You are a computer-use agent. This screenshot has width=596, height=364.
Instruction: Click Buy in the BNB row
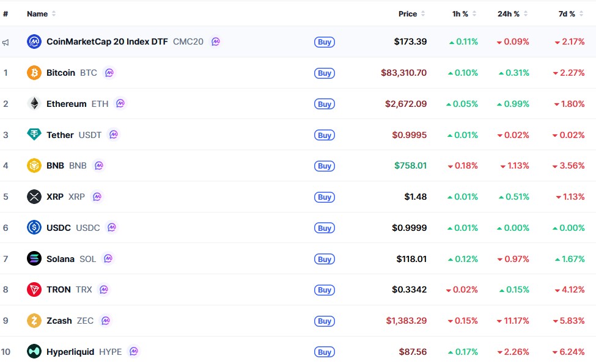[325, 166]
